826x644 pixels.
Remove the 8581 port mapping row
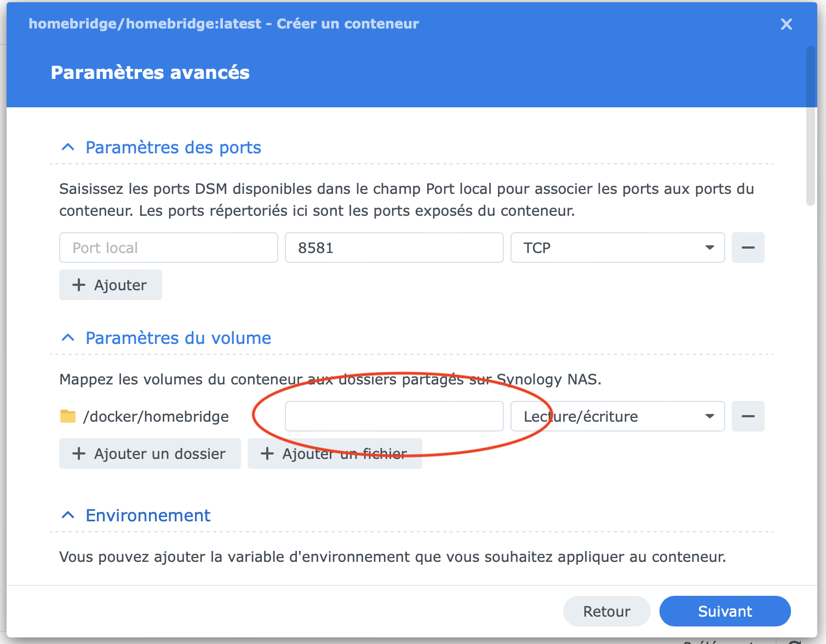coord(748,248)
